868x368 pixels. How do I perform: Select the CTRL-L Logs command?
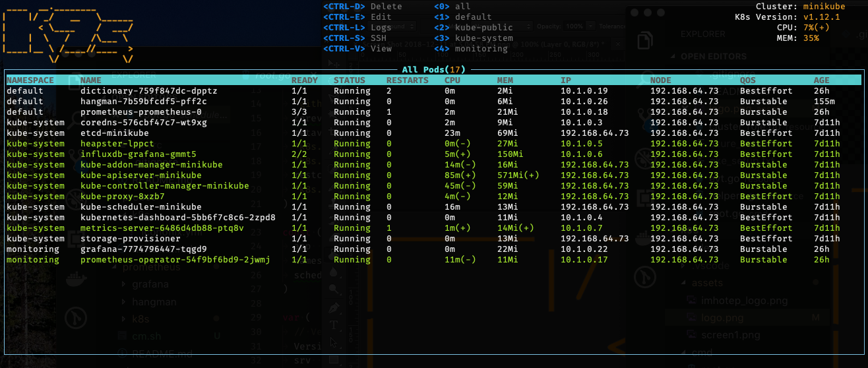pos(357,28)
